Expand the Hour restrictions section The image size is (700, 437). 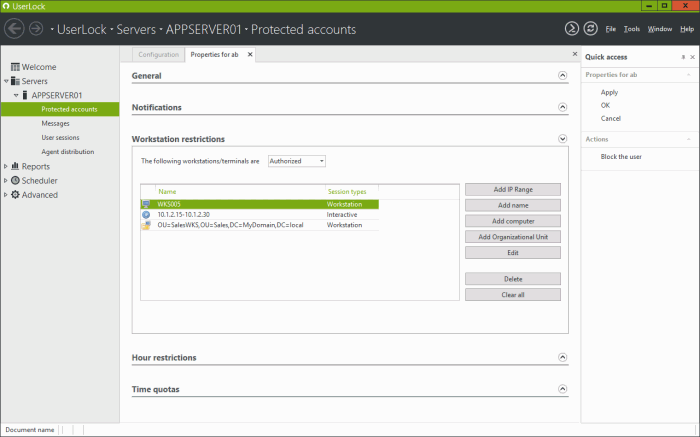pyautogui.click(x=563, y=358)
